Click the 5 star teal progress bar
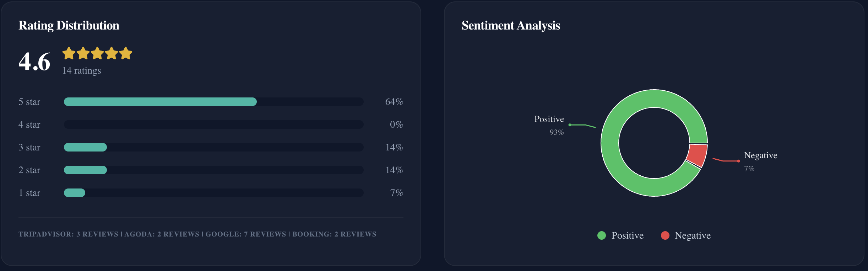The height and width of the screenshot is (271, 868). coord(160,102)
